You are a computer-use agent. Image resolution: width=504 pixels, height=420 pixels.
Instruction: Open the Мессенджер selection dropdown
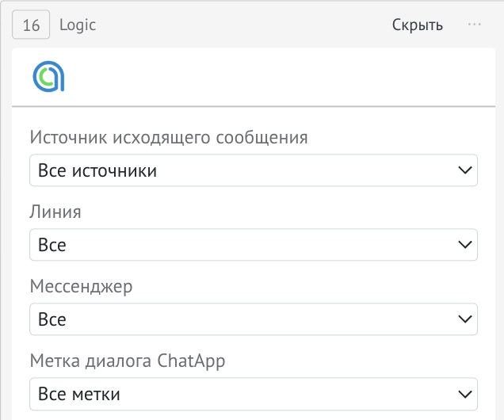click(252, 319)
